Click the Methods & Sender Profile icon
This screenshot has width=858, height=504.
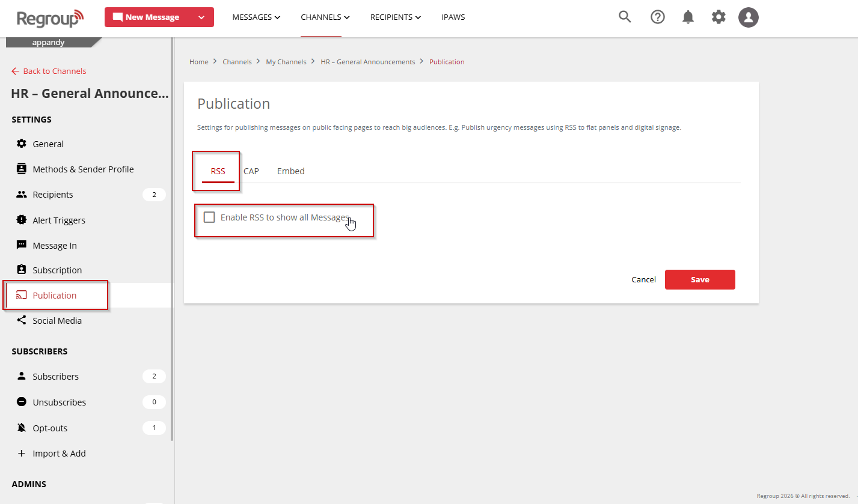[22, 169]
